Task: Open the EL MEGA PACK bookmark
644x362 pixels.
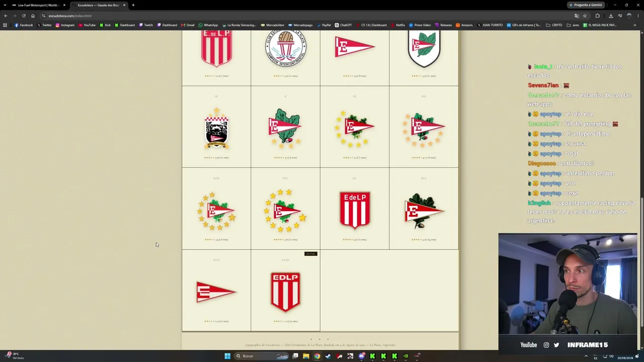Action: click(600, 25)
